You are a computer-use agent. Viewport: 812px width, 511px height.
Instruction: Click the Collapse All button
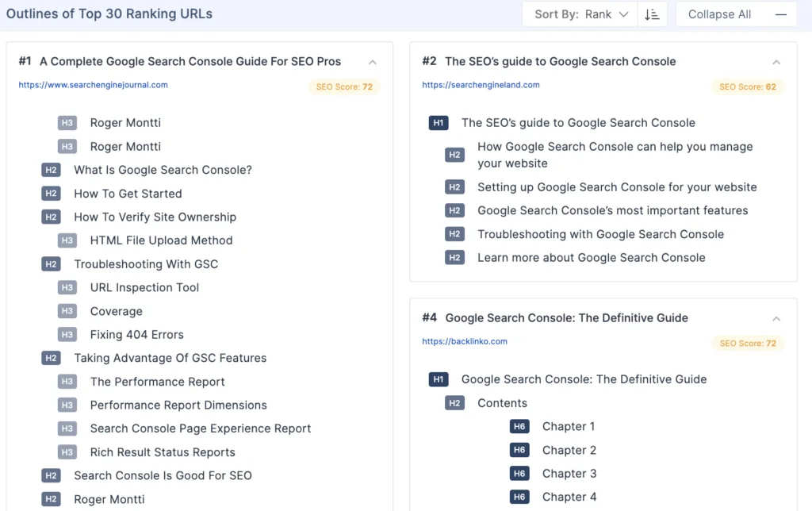736,14
